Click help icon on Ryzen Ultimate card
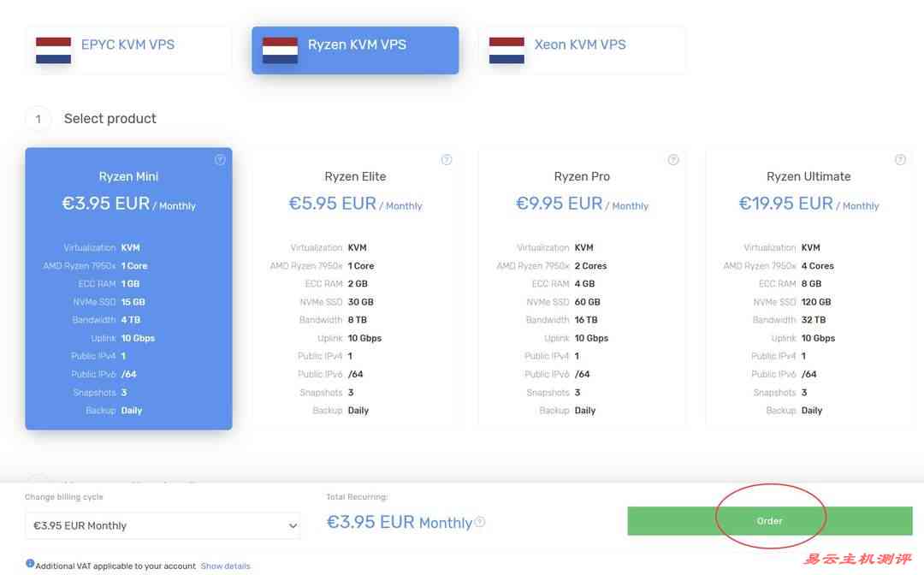Screen dimensions: 924x575 click(900, 160)
